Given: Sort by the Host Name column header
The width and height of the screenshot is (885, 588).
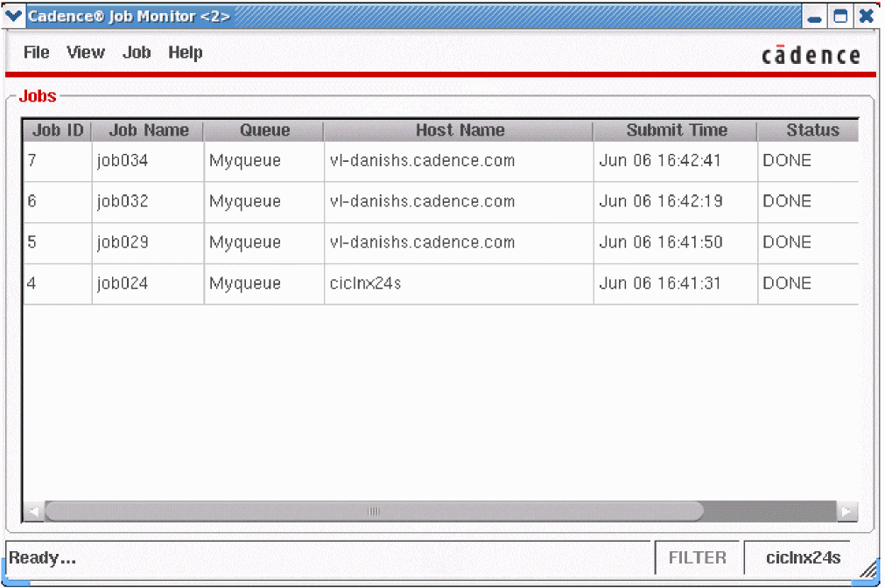Looking at the screenshot, I should pos(460,130).
